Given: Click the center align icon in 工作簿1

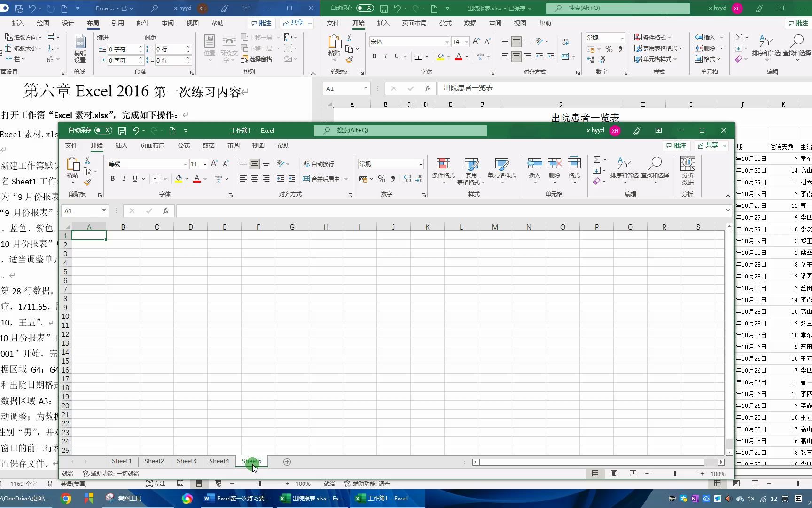Looking at the screenshot, I should click(x=255, y=179).
